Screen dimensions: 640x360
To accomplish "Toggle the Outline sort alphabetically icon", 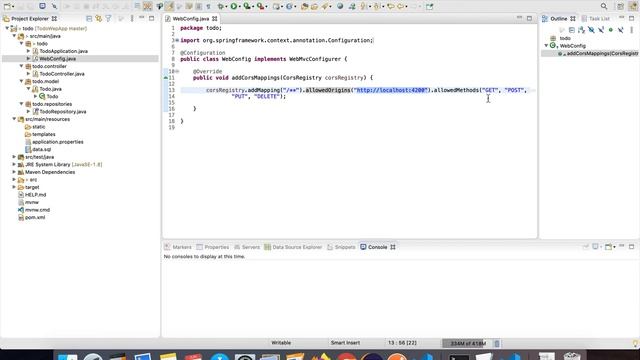I will tap(581, 30).
